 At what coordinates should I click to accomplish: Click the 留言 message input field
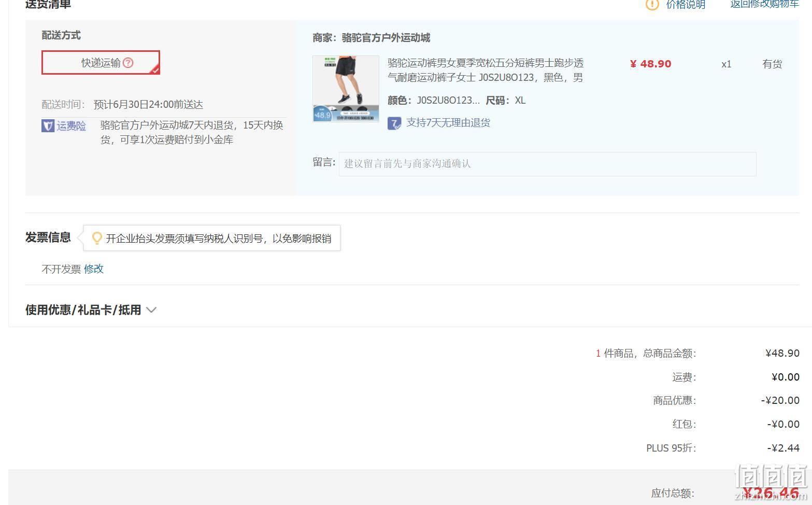tap(547, 164)
